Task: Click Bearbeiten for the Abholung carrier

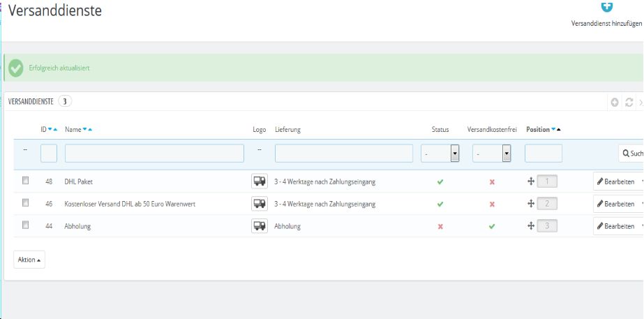Action: [615, 226]
